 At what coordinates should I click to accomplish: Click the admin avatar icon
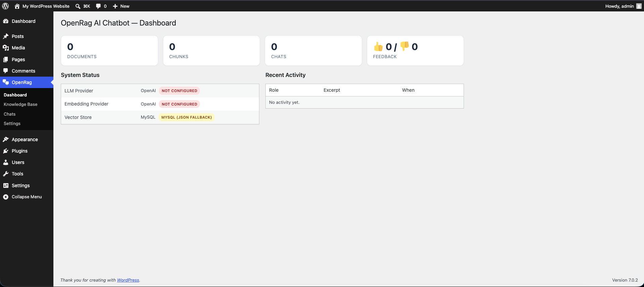pyautogui.click(x=639, y=6)
